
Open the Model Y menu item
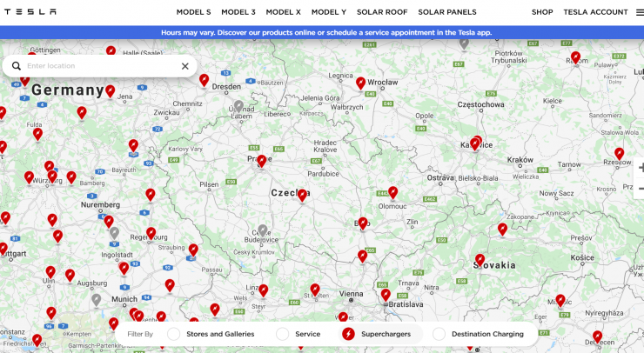pos(328,12)
